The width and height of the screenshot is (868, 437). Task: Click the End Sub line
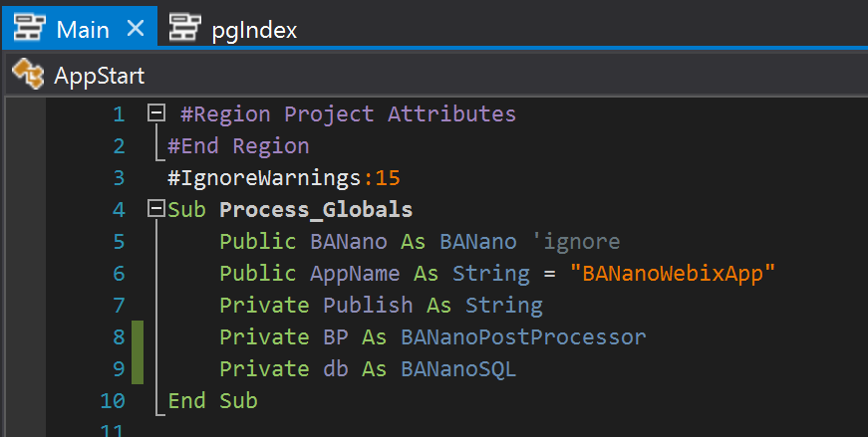[212, 401]
